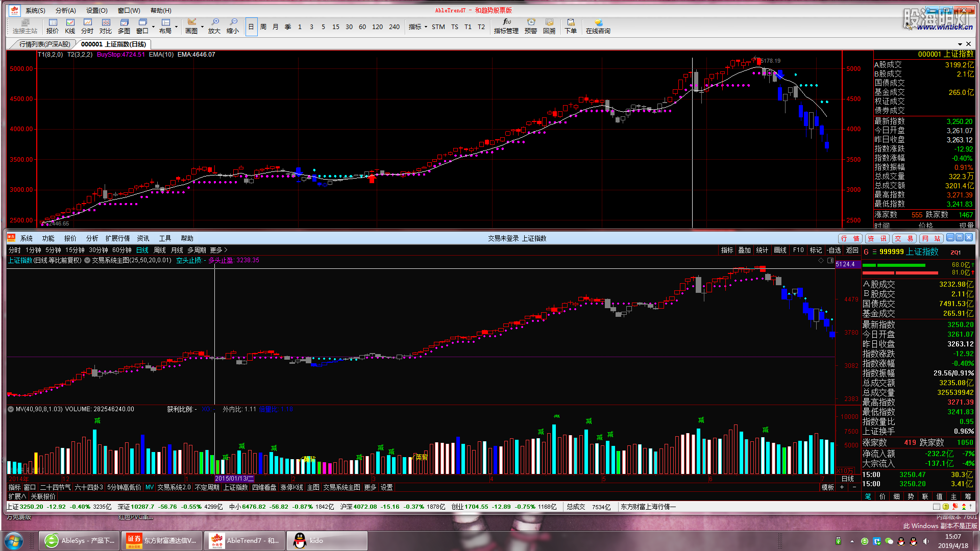Click the side panel toggle icon above price axis

(830, 261)
